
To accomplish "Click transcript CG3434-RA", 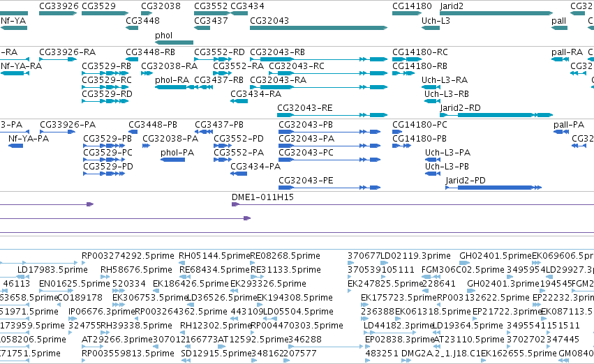I will [255, 94].
